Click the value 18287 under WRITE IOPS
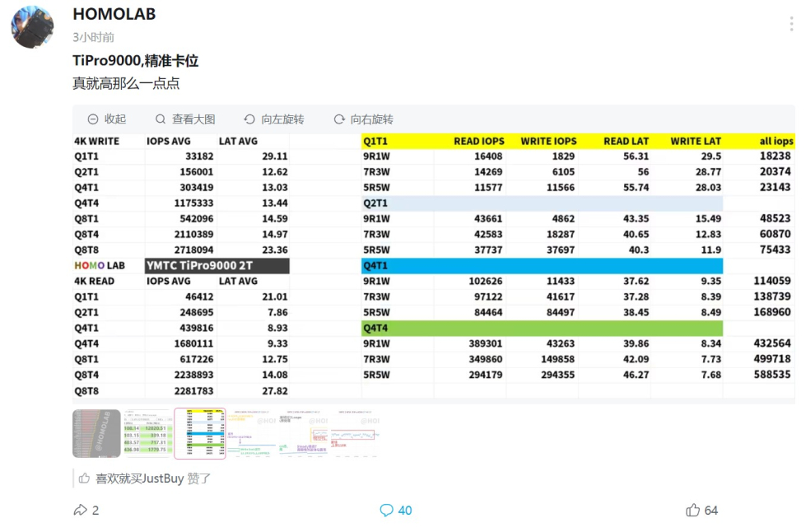This screenshot has width=806, height=532. [561, 235]
